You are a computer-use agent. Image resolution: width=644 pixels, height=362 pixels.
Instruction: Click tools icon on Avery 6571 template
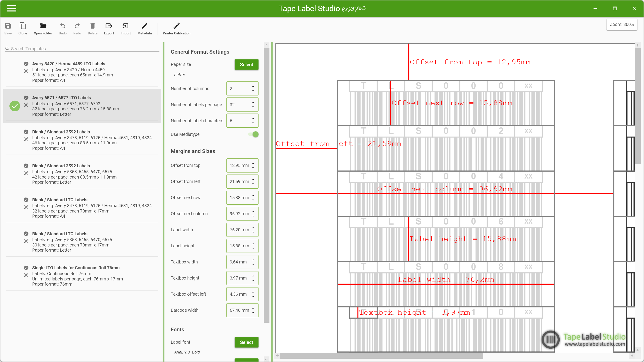coord(26,105)
